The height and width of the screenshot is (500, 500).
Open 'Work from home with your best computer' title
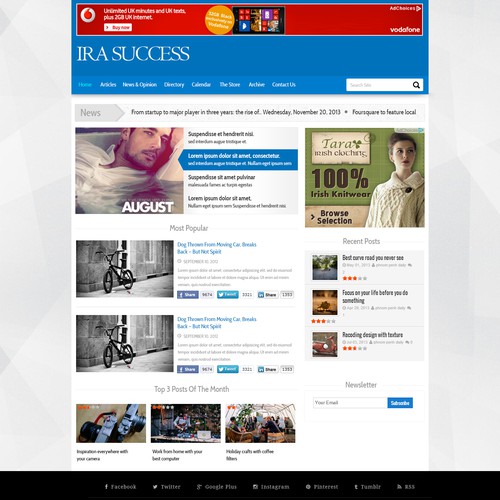[x=177, y=455]
